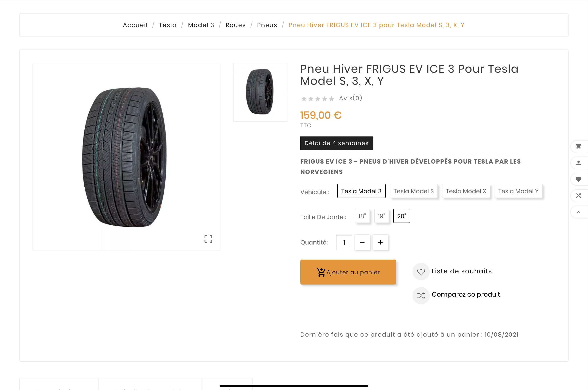Screen dimensions: 588x390
Task: Select the Tesla Model S vehicle option
Action: pos(413,191)
